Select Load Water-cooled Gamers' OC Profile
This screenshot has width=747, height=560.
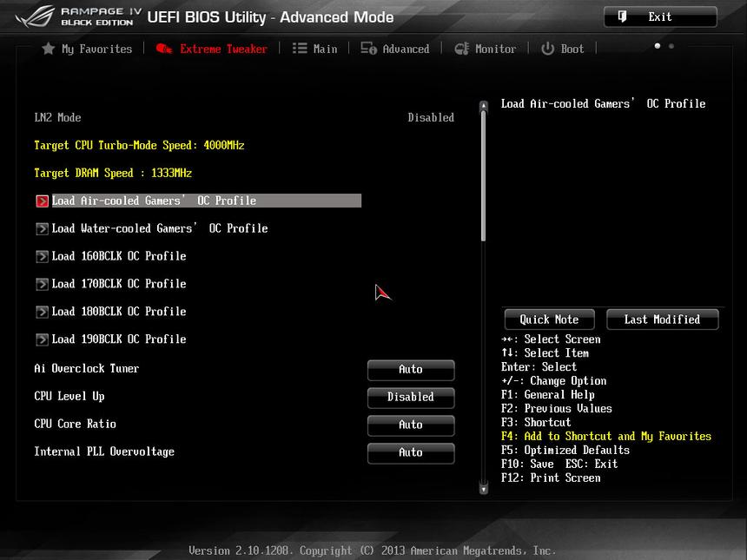click(160, 228)
